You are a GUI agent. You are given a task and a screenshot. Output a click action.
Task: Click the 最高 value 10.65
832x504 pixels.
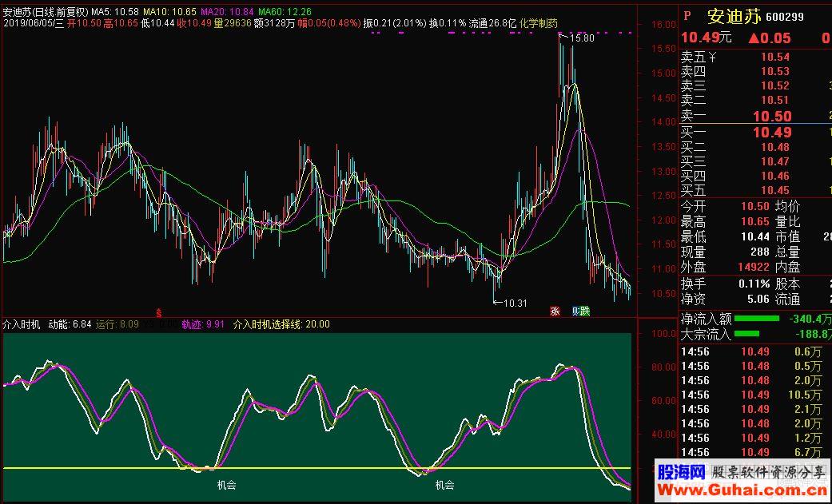point(755,222)
